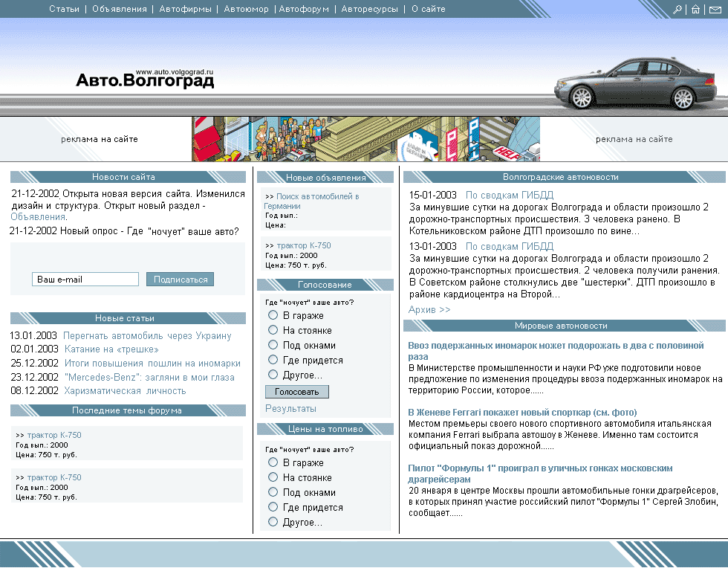728x568 pixels.
Task: Click the pixel-art city advertising banner
Action: [365, 139]
